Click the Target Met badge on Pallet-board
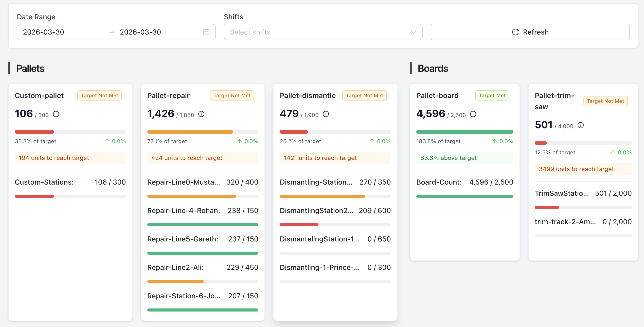The image size is (644, 327). click(492, 95)
